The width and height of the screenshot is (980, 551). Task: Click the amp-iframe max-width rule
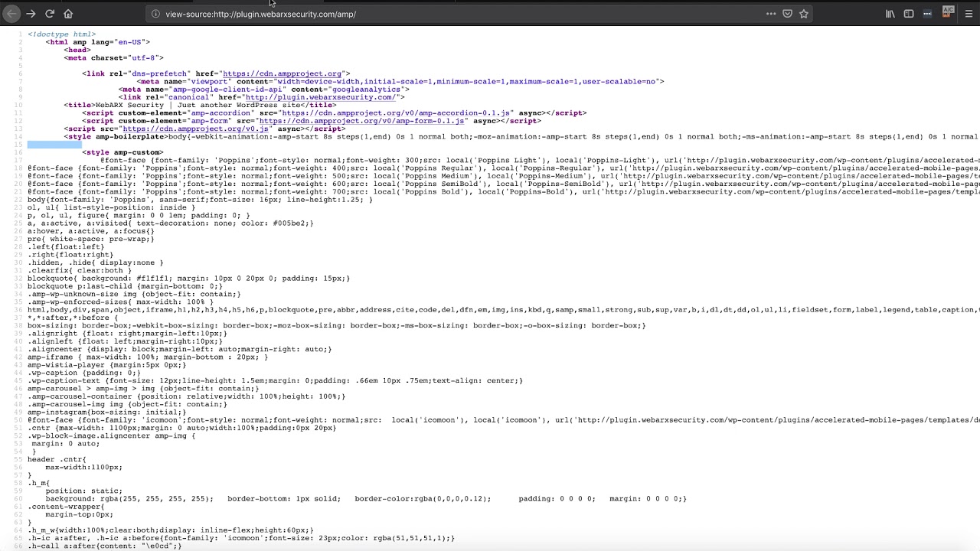pyautogui.click(x=148, y=357)
